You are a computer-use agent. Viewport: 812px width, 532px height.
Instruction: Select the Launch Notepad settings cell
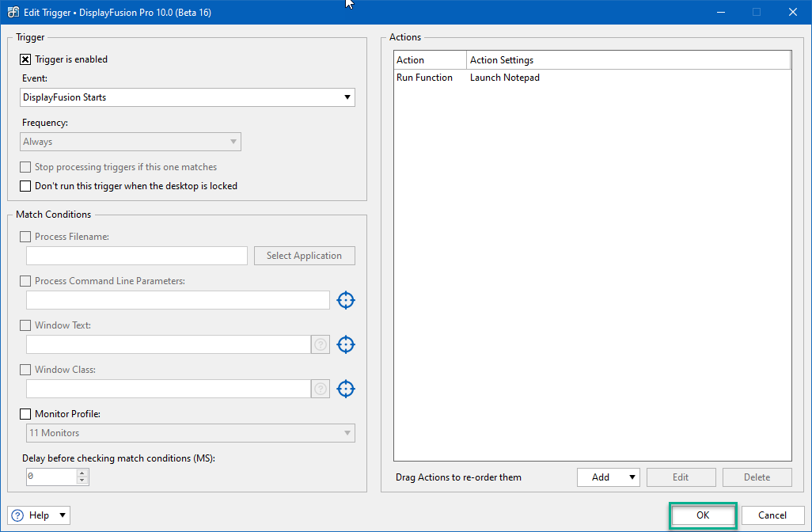point(505,78)
